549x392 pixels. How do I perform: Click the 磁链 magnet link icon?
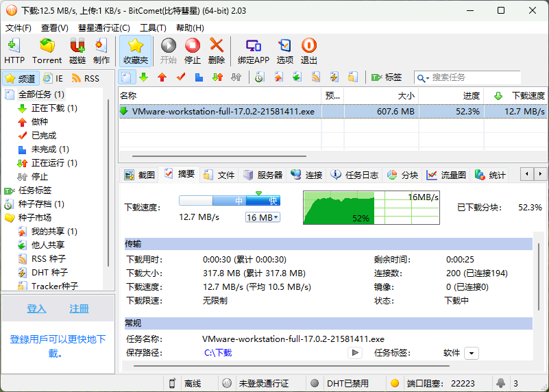pos(77,51)
